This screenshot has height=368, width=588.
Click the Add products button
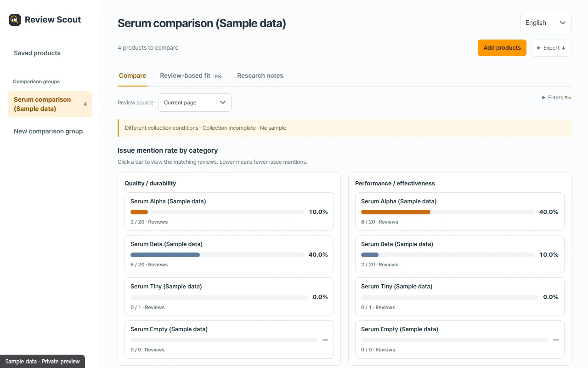point(502,48)
